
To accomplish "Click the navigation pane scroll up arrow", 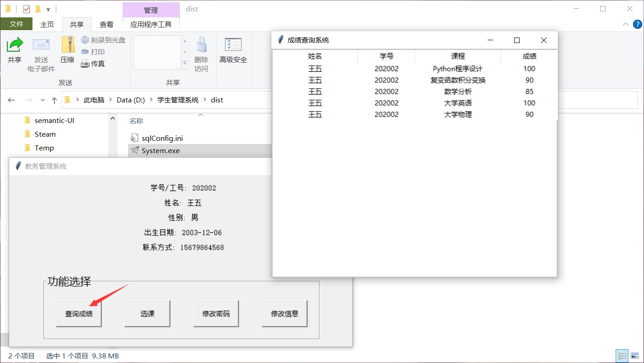I will point(113,118).
